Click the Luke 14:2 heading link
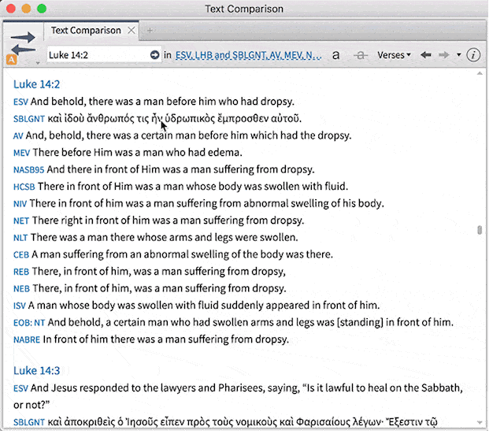The width and height of the screenshot is (504, 445). coord(37,84)
